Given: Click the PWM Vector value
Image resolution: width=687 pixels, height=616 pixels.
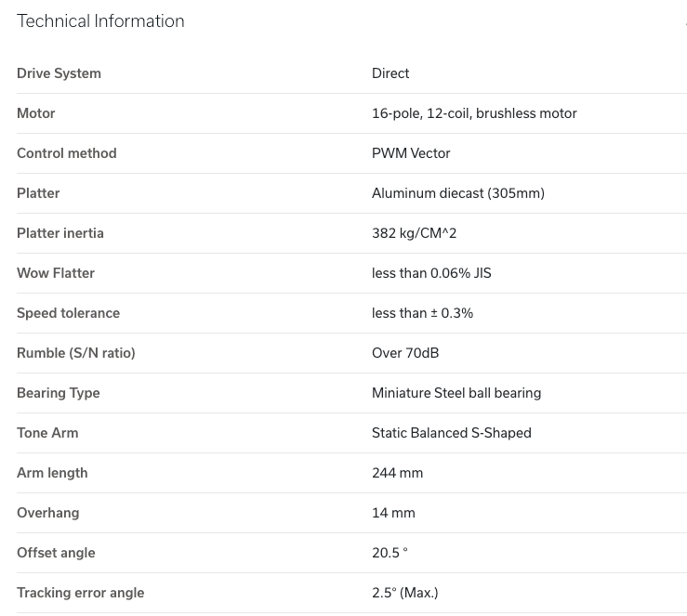Looking at the screenshot, I should tap(411, 153).
